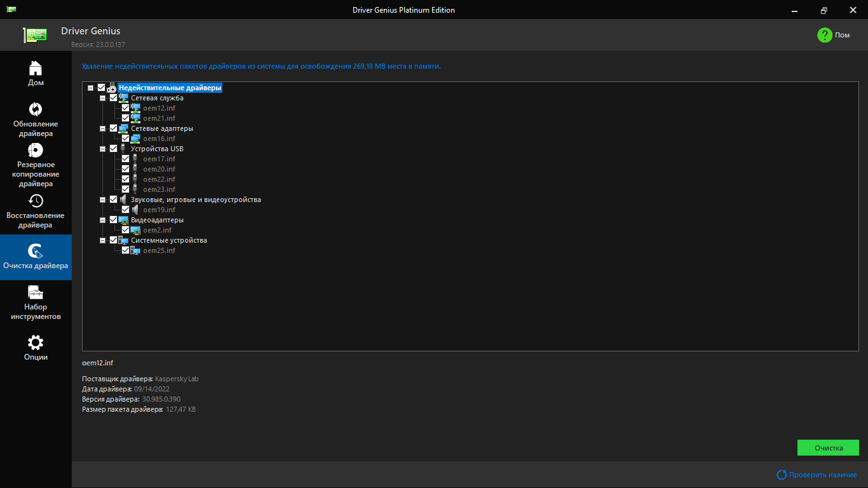The width and height of the screenshot is (868, 488).
Task: Uncheck the oem21.inf checkbox
Action: pos(125,118)
